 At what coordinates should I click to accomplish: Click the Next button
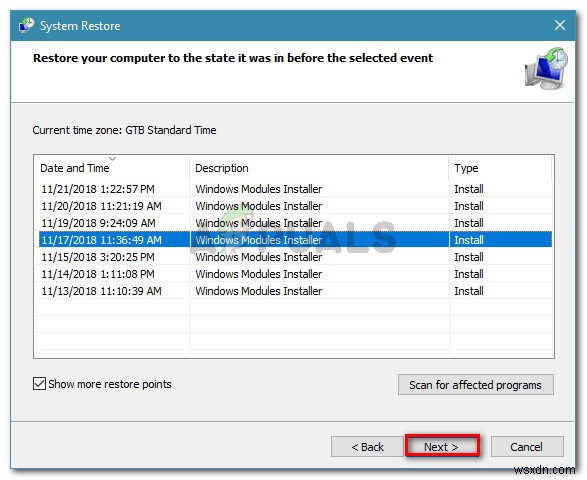point(442,446)
